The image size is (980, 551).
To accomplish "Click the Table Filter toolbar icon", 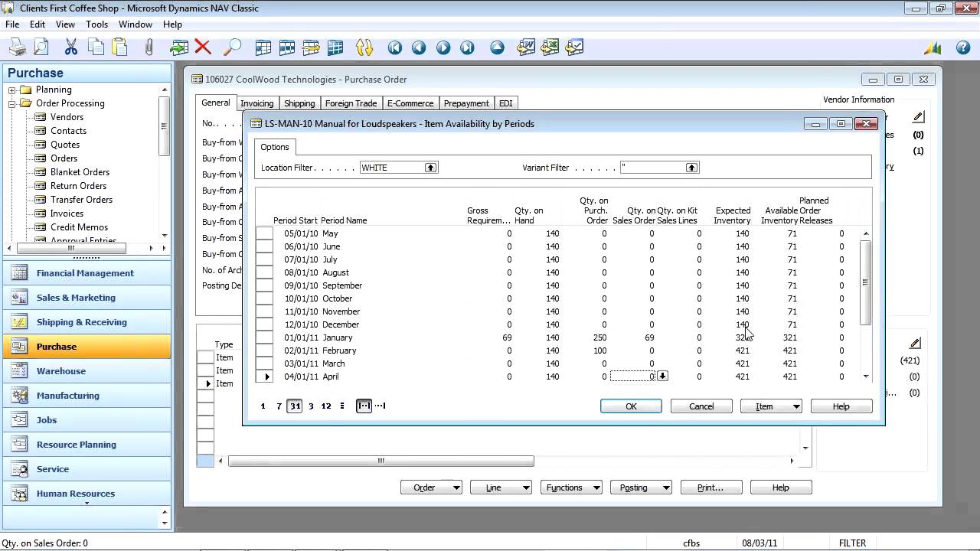I will tap(311, 47).
